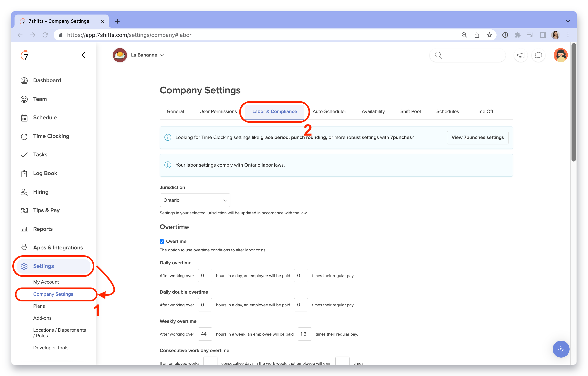588x376 pixels.
Task: Open Team from the sidebar
Action: tap(40, 99)
